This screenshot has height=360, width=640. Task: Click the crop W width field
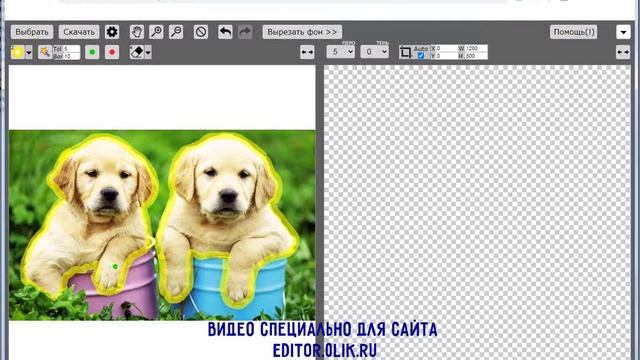(476, 49)
